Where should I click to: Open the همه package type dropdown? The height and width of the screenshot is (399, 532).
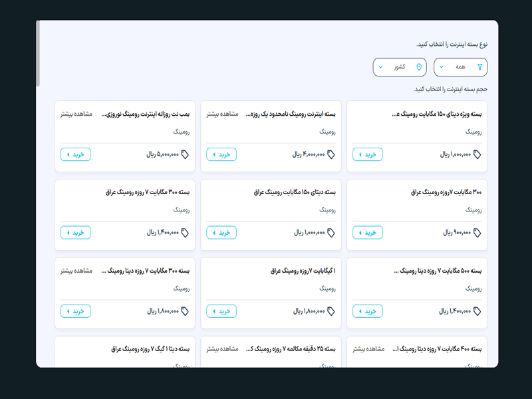460,67
